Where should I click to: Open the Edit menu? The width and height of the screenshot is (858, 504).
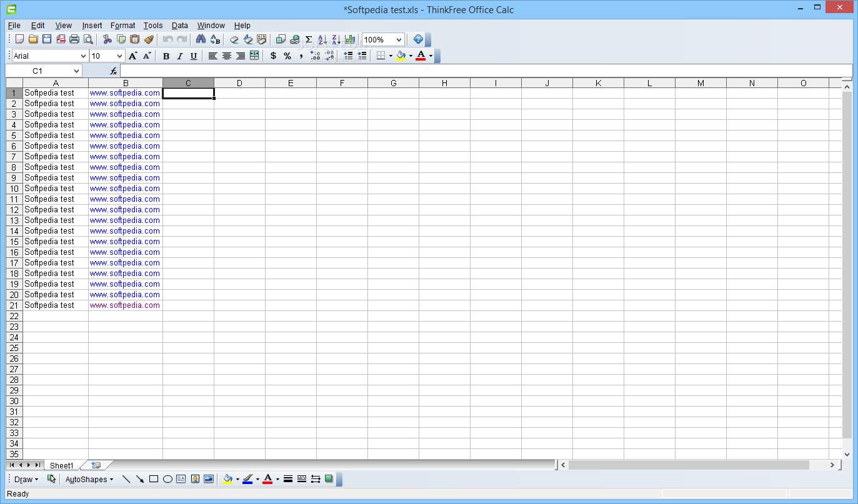(x=38, y=26)
